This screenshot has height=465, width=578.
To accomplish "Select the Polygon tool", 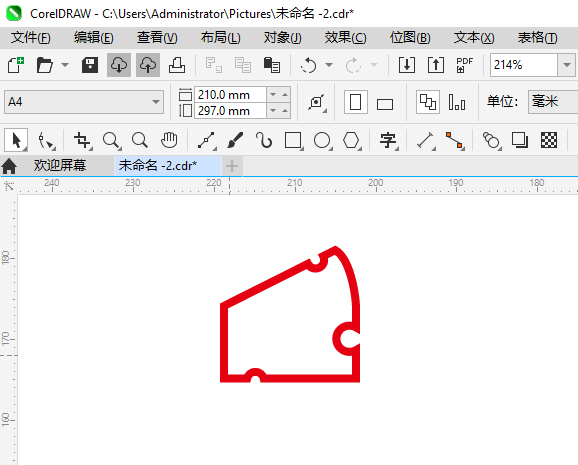I will click(351, 141).
